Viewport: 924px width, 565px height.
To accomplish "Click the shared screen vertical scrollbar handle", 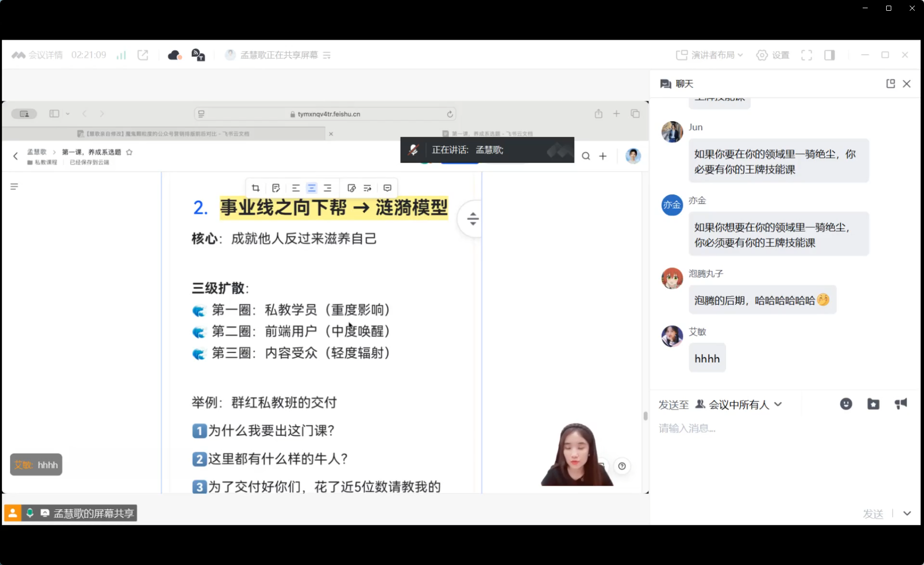I will tap(645, 416).
